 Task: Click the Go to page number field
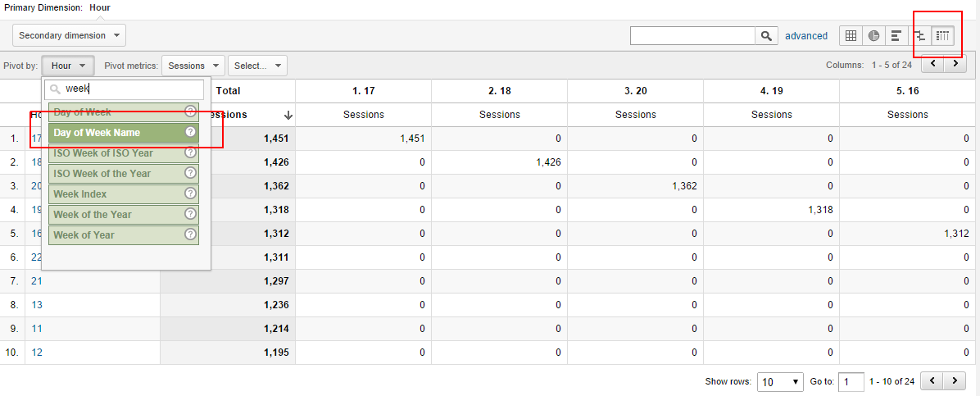click(851, 382)
